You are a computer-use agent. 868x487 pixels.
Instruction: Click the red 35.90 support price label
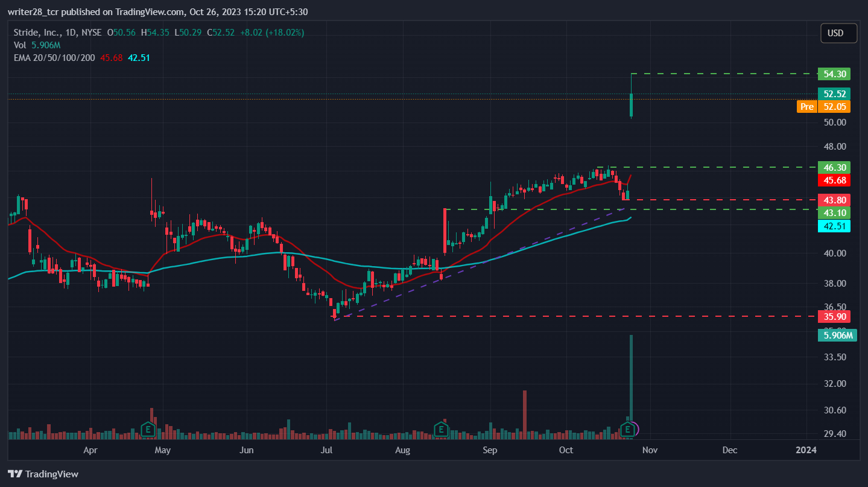834,316
